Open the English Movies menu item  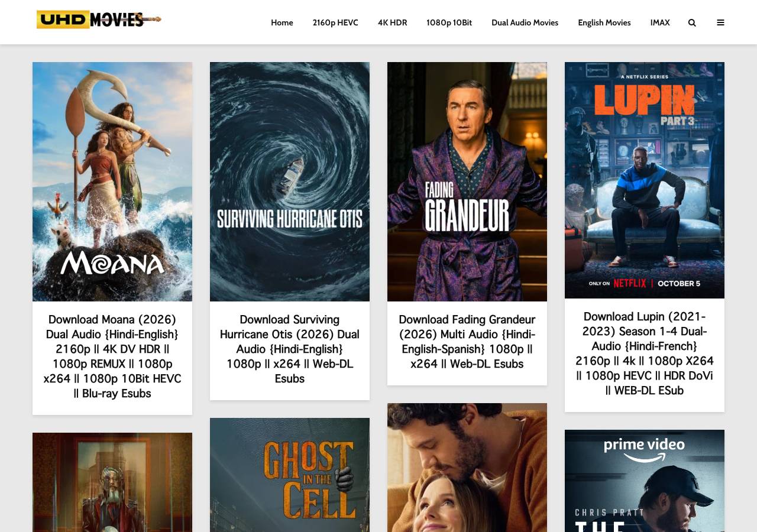point(604,22)
